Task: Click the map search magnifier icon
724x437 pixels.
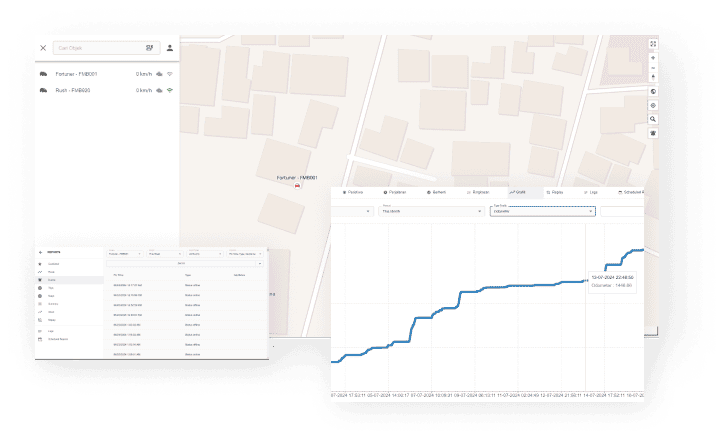Action: 653,119
